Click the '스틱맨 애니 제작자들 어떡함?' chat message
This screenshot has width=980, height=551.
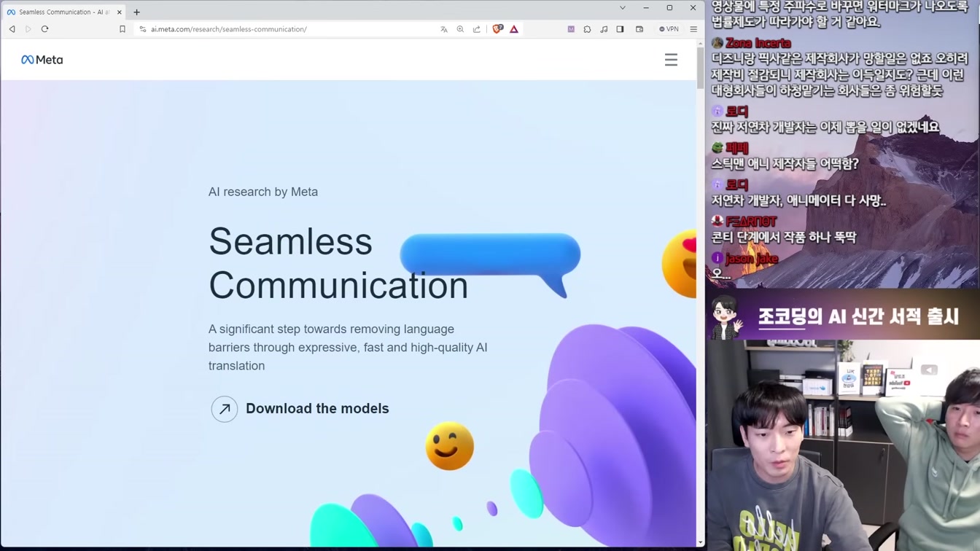[x=785, y=164]
